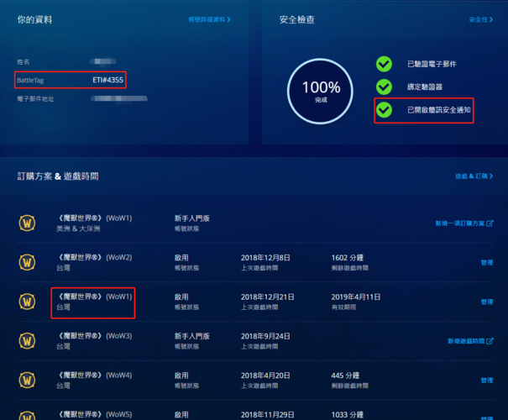This screenshot has width=508, height=420.
Task: Select the BattleTag value ETI#4355
Action: coord(107,80)
